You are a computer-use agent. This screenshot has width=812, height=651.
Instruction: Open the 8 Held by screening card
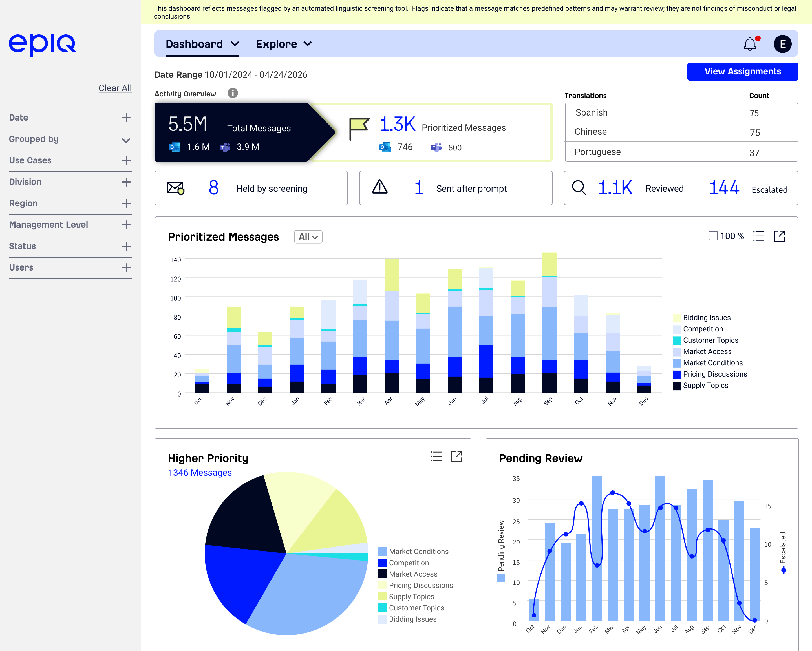coord(251,188)
